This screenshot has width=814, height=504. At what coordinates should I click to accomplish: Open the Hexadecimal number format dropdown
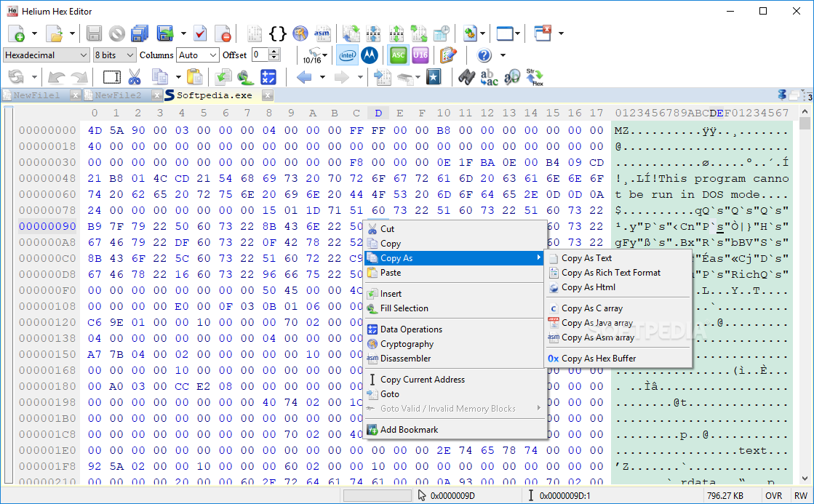coord(47,55)
